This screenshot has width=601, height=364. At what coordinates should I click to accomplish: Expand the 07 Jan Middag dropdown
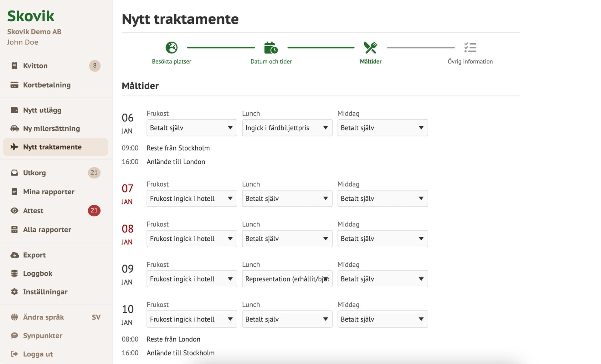click(383, 198)
